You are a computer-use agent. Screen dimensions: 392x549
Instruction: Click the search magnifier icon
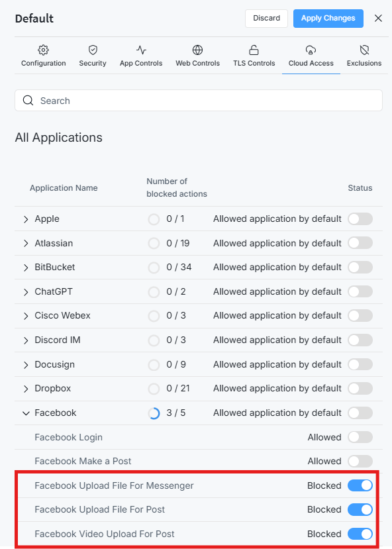(28, 101)
